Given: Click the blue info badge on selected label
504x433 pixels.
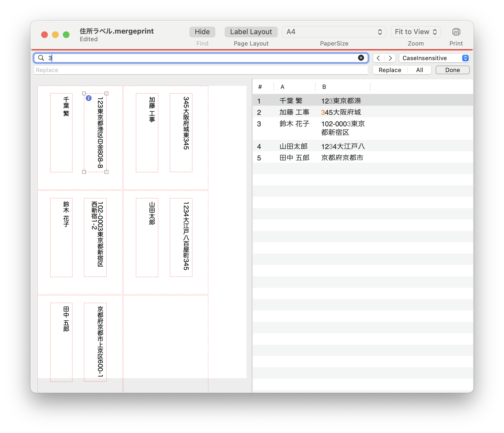Looking at the screenshot, I should coord(89,98).
